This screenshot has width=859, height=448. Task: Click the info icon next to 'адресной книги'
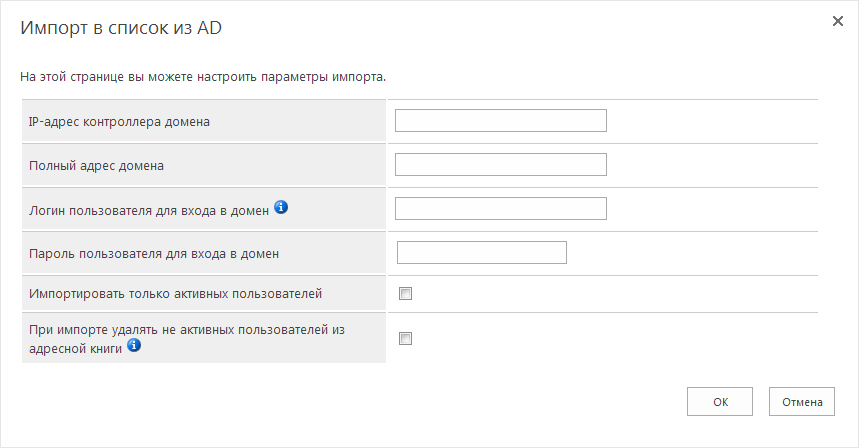[x=134, y=345]
